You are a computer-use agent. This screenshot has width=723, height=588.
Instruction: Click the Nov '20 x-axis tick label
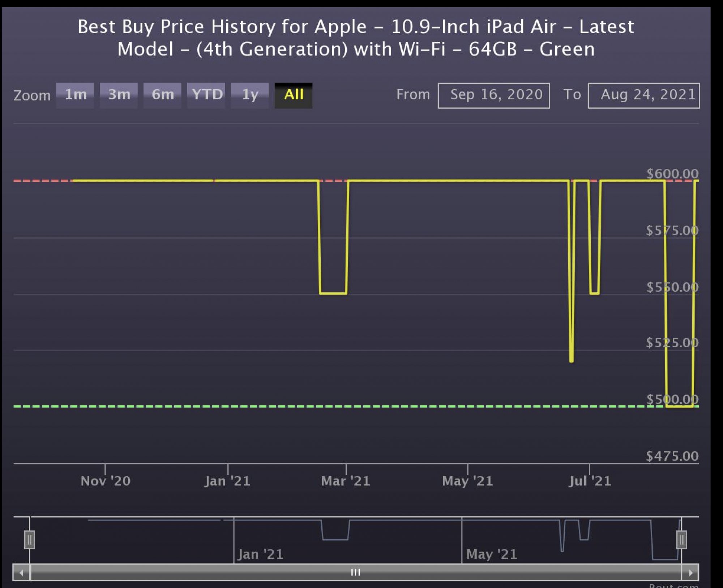[105, 481]
